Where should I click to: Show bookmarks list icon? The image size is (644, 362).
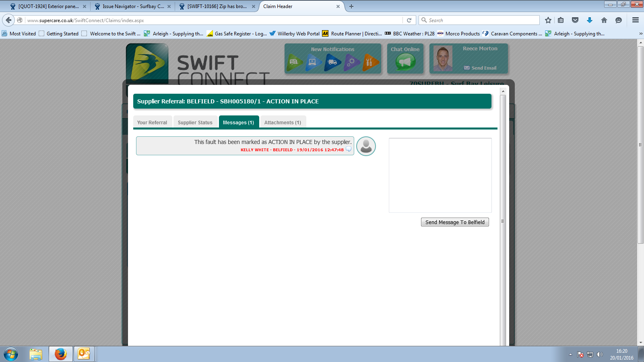[561, 20]
